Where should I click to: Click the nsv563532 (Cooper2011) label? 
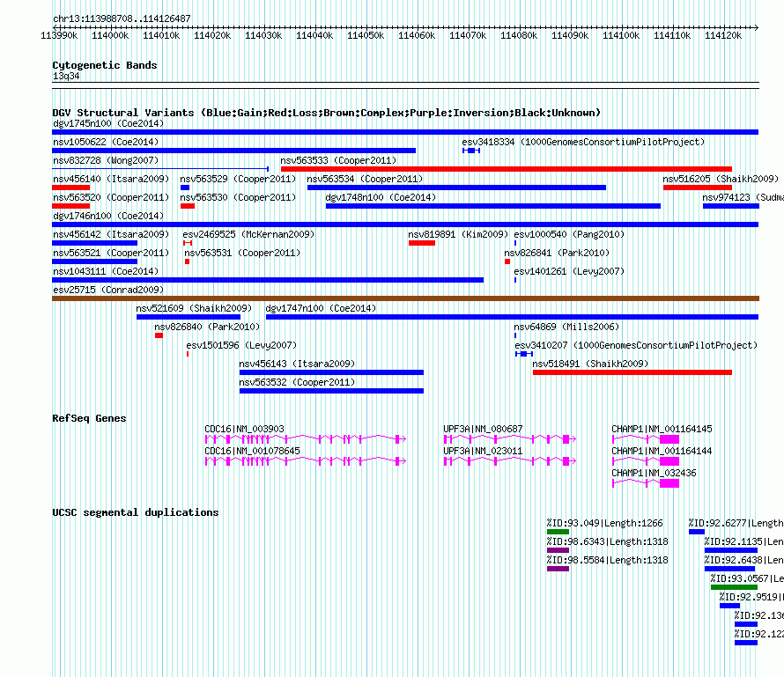click(x=297, y=382)
